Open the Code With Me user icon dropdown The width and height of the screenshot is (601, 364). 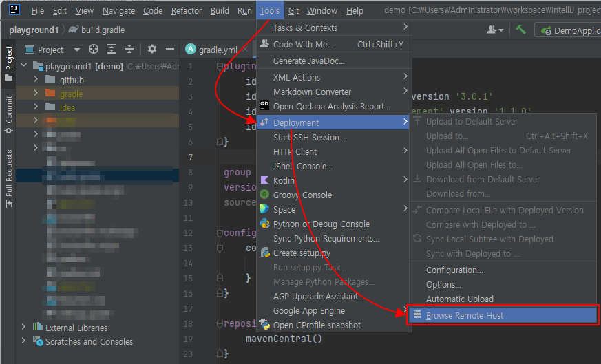[x=495, y=30]
